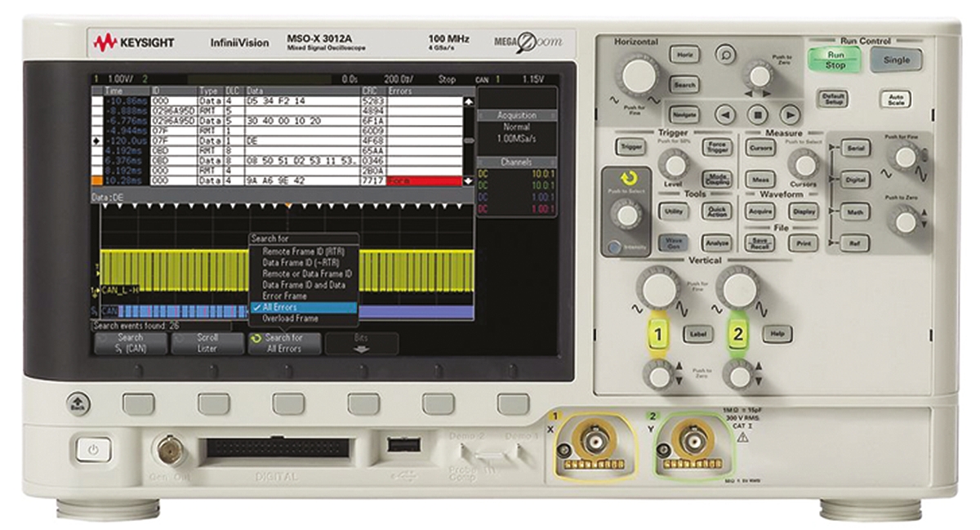Push the Serial scale knob
The width and height of the screenshot is (980, 530).
(904, 157)
